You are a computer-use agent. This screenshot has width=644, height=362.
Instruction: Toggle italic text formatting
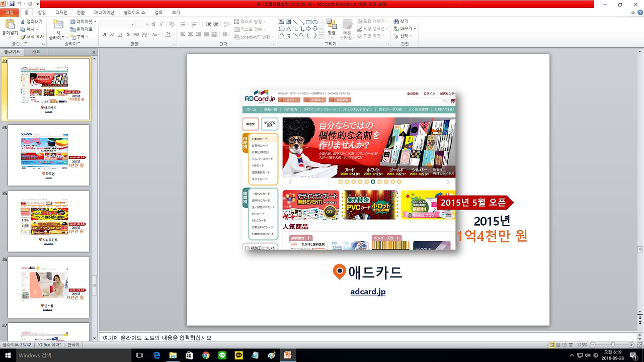(x=112, y=35)
